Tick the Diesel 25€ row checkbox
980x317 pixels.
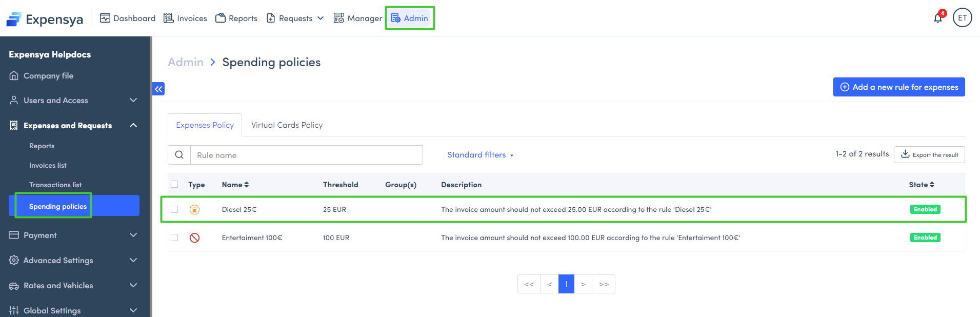[174, 209]
